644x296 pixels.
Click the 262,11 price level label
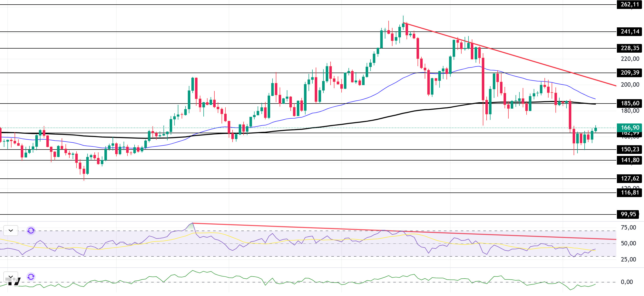tap(630, 5)
